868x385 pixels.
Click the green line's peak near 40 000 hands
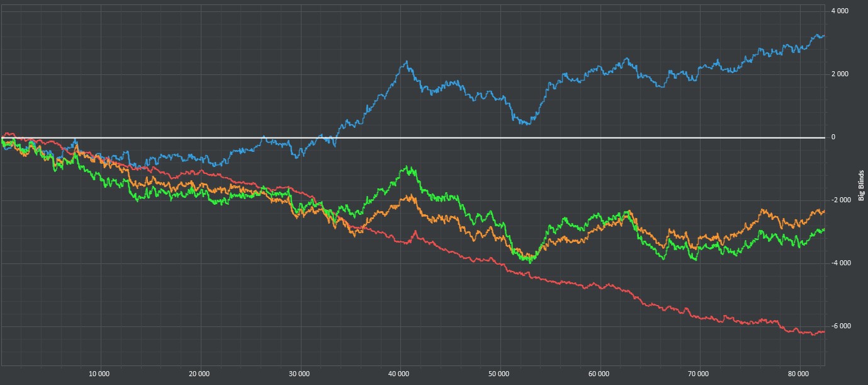409,167
